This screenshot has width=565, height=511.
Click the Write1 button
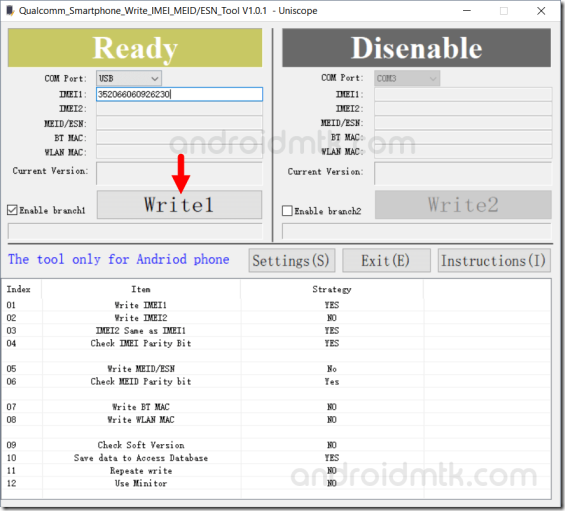[179, 205]
